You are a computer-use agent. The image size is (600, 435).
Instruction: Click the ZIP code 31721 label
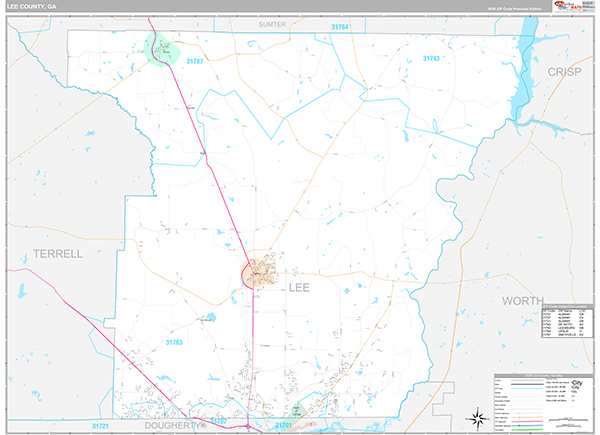(x=100, y=426)
